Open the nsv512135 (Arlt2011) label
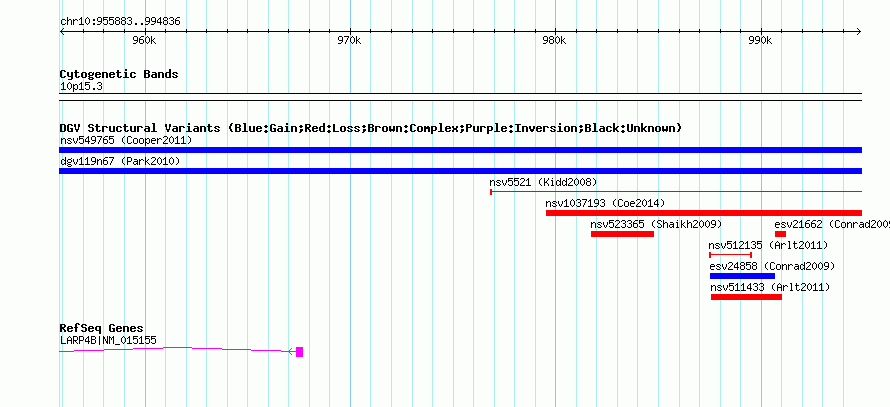Image resolution: width=890 pixels, height=407 pixels. [769, 245]
